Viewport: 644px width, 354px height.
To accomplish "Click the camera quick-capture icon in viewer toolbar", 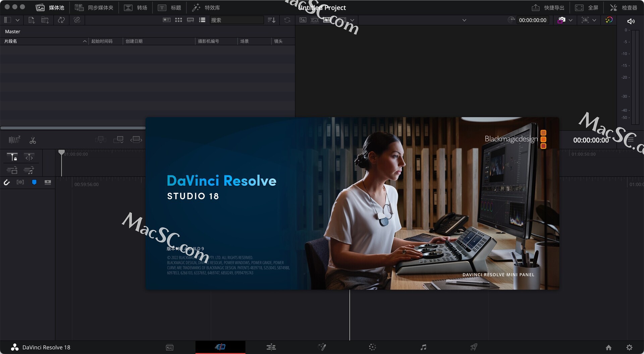I will 561,20.
